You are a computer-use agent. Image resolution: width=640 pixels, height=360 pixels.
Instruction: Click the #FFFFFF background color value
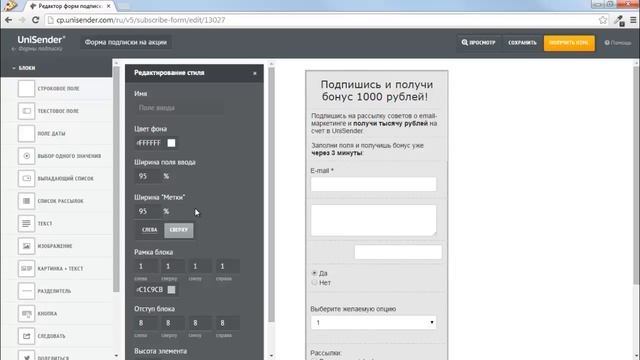[149, 143]
